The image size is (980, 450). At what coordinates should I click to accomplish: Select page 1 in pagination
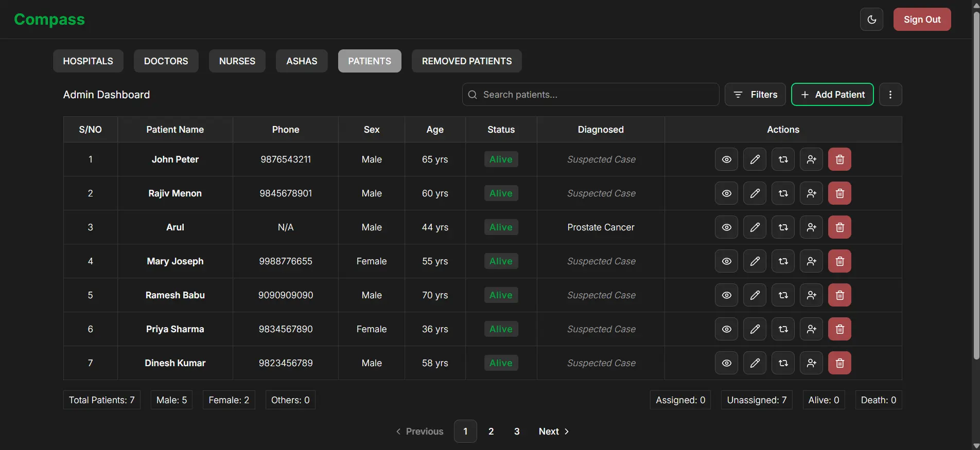pos(465,431)
